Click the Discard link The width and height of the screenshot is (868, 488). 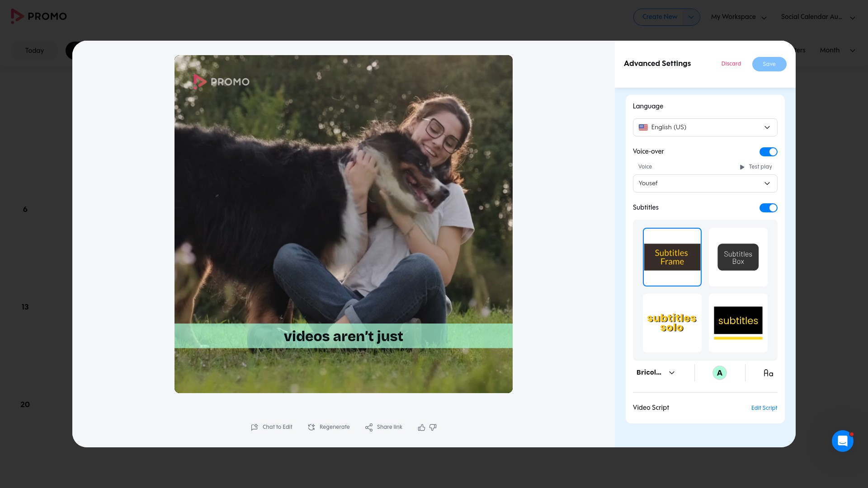[x=731, y=64]
